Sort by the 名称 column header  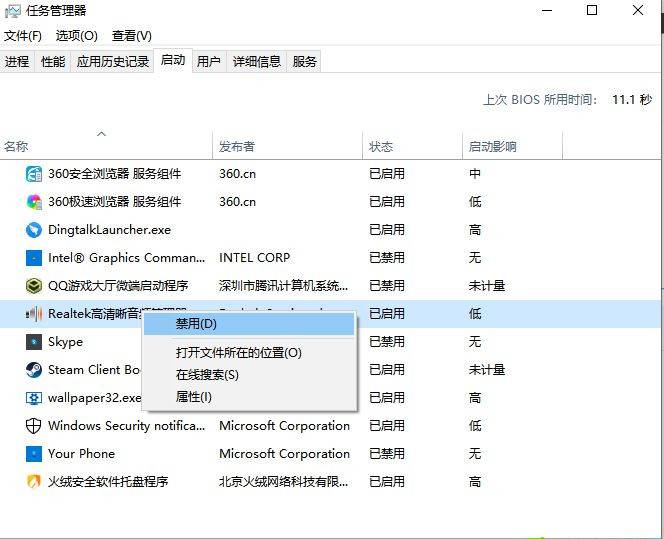[x=16, y=147]
